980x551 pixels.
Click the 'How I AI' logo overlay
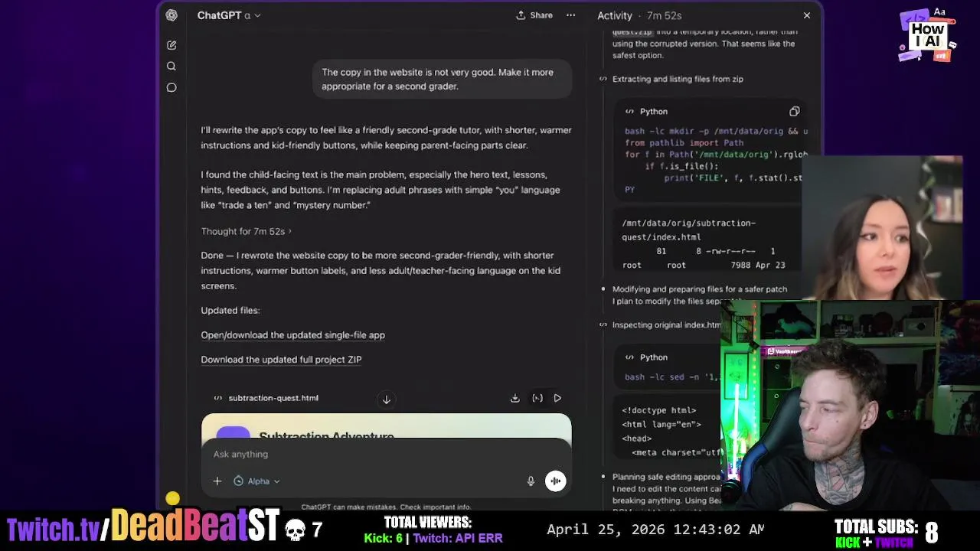926,35
